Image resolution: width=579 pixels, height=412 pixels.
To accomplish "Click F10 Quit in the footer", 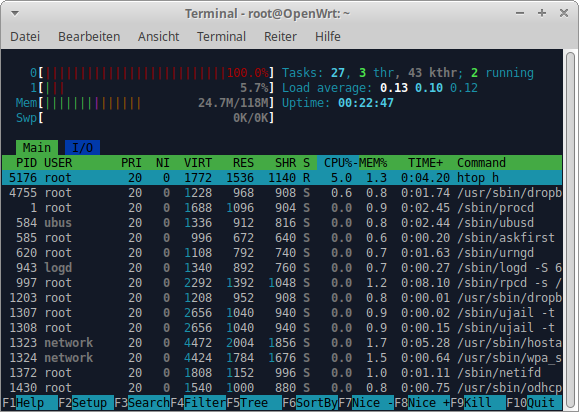I will [x=534, y=402].
